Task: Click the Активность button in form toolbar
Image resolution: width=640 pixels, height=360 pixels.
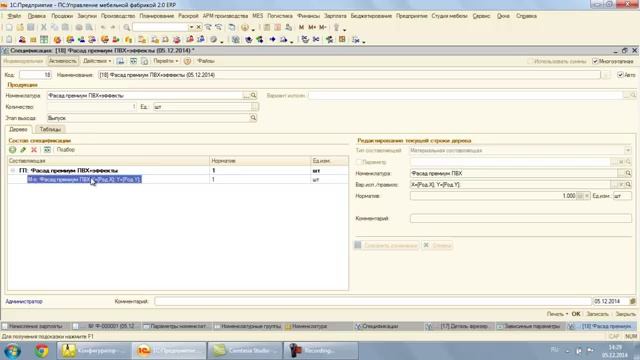Action: coord(62,61)
